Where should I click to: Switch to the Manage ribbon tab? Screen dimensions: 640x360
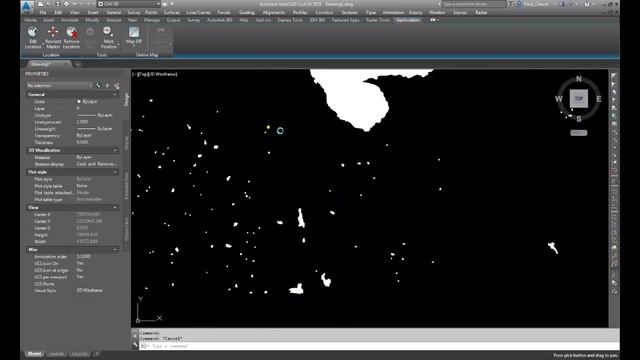[151, 20]
